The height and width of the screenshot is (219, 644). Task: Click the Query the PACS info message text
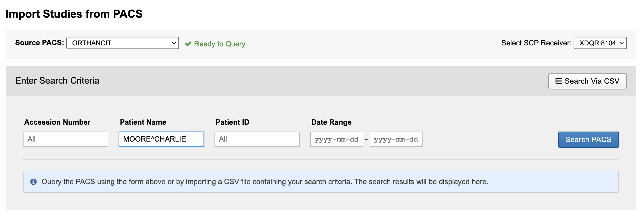[265, 182]
